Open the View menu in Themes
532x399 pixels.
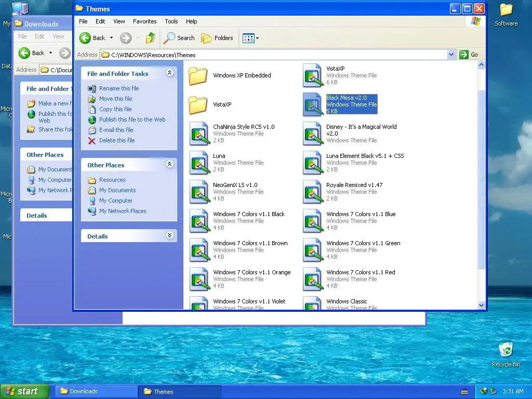[x=119, y=21]
